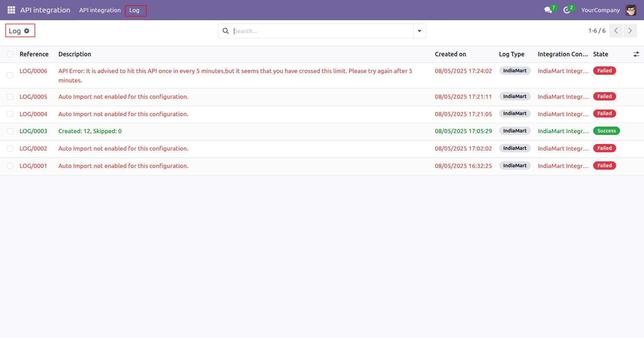644x338 pixels.
Task: Open the apps grid menu icon
Action: pyautogui.click(x=11, y=10)
